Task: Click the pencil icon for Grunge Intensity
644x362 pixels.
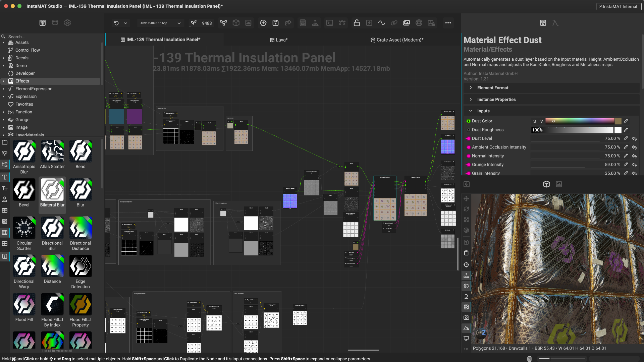Action: [626, 165]
